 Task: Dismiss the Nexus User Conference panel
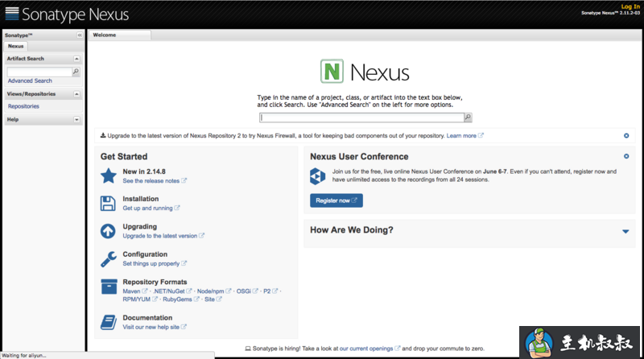(x=626, y=156)
